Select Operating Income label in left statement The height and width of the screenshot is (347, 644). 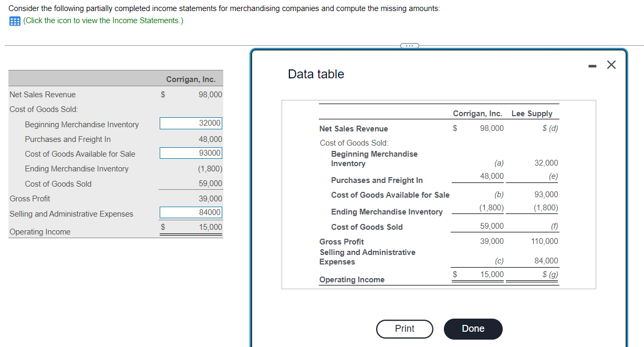click(x=40, y=232)
